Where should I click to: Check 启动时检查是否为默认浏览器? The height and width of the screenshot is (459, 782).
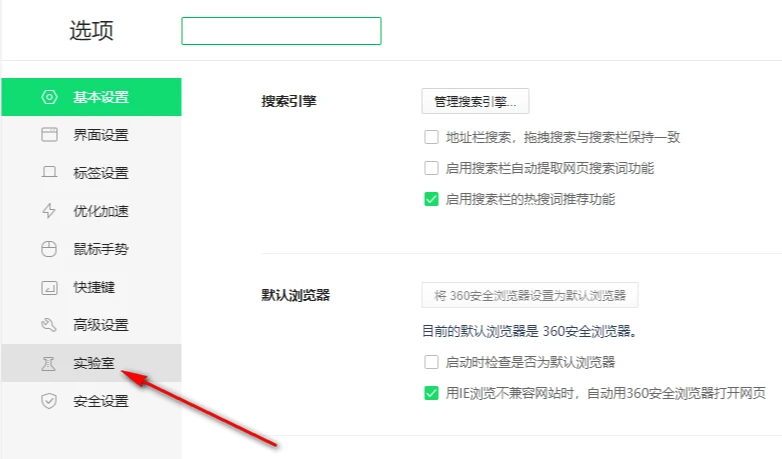pyautogui.click(x=431, y=362)
